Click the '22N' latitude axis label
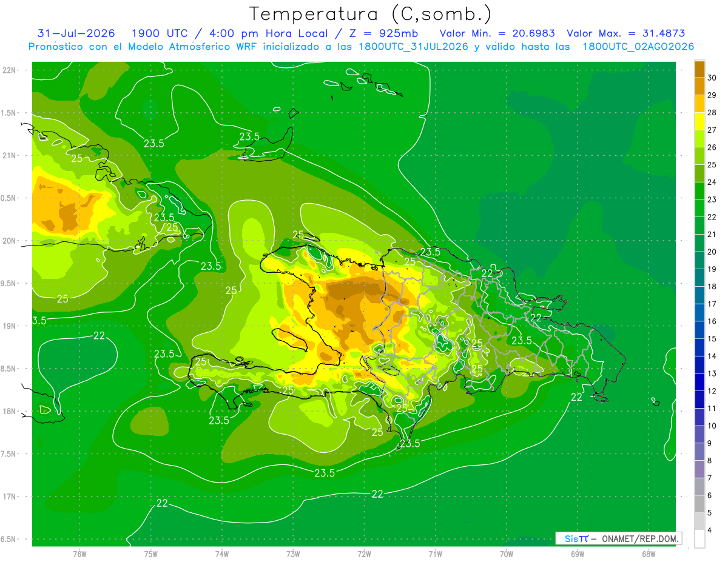The image size is (728, 562). 9,70
